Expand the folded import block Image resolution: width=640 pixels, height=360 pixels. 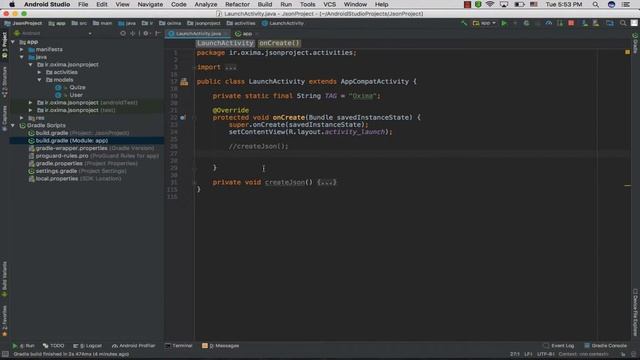pos(231,67)
